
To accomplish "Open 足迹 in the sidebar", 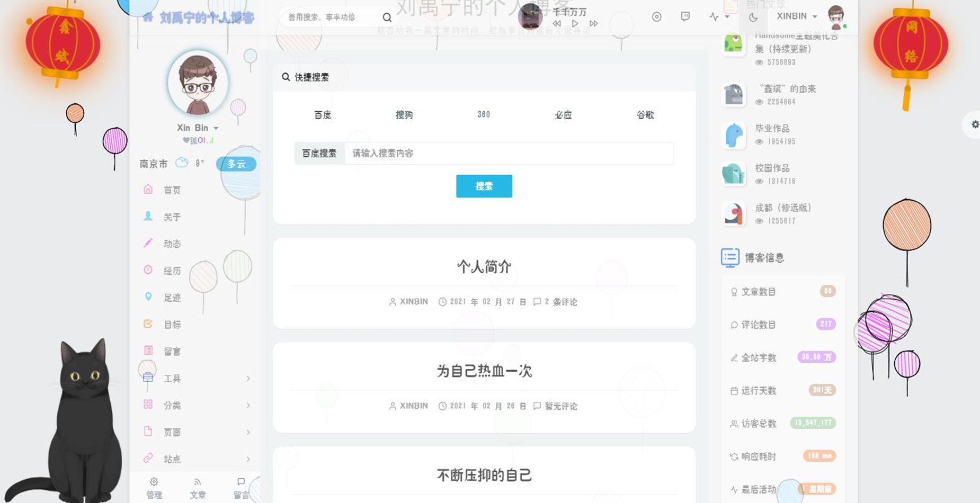I will click(x=172, y=298).
